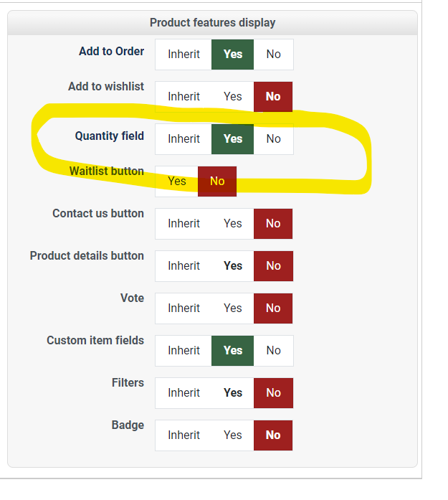Viewport: 448px width, 500px height.
Task: Turn on Filters with Yes
Action: 232,393
